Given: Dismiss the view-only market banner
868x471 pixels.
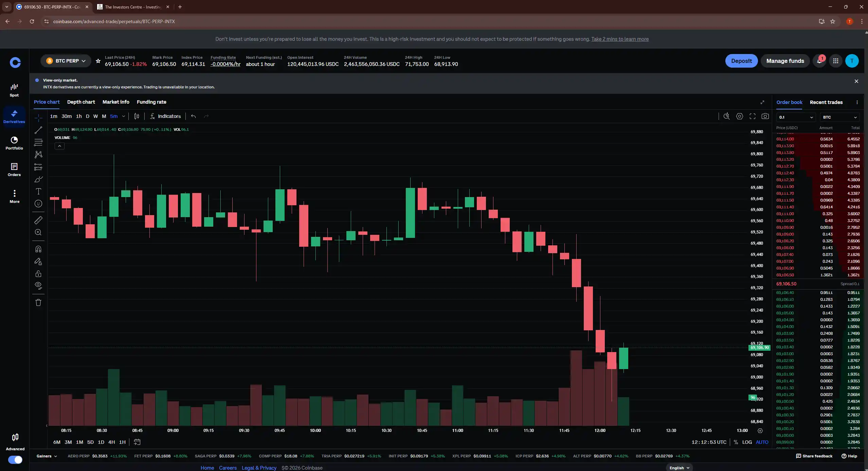Looking at the screenshot, I should (x=856, y=81).
